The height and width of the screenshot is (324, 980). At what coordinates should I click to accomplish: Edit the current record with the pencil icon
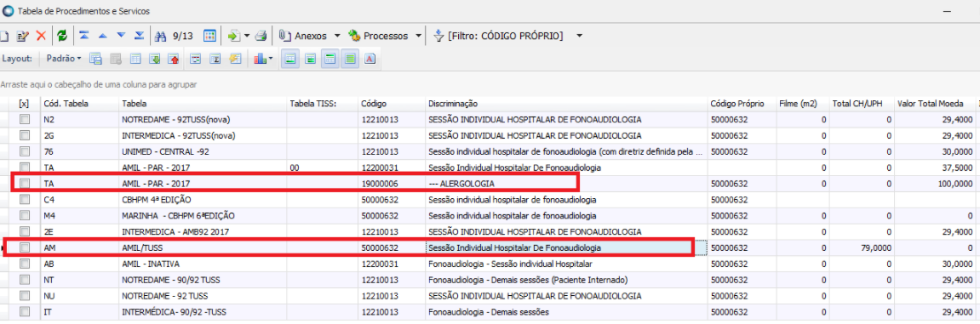tap(23, 37)
